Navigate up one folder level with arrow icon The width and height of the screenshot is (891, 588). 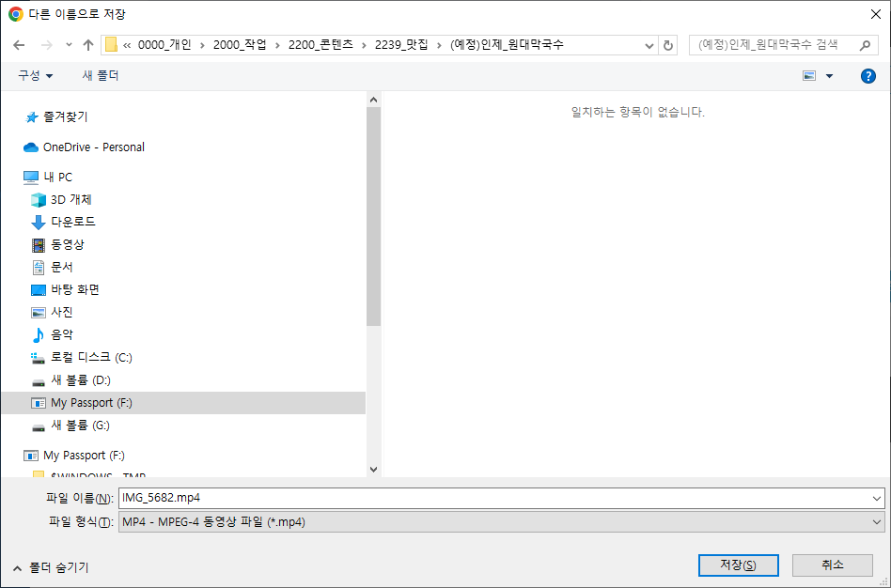point(87,44)
